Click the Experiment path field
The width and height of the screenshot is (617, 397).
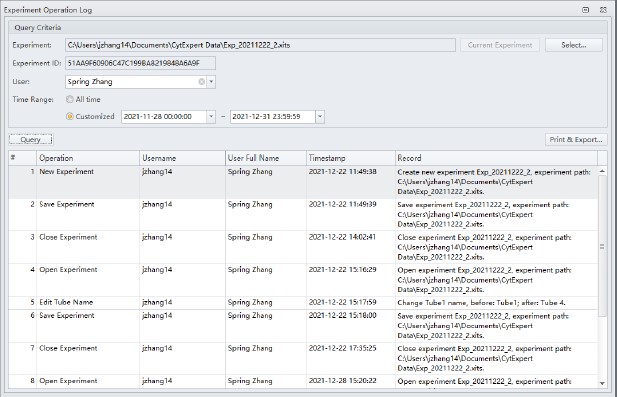pos(260,45)
